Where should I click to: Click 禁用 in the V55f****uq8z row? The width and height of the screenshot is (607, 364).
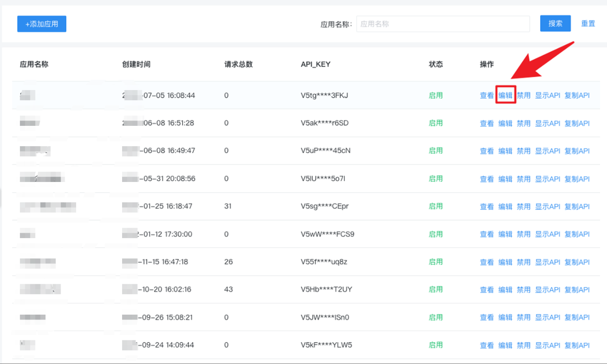[x=523, y=262]
